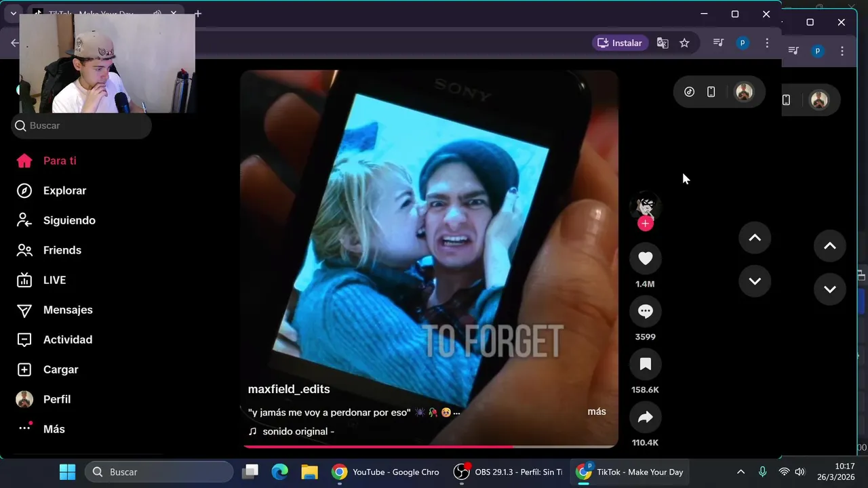Click next video arrow in background window
The width and height of the screenshot is (868, 488).
[x=829, y=289]
